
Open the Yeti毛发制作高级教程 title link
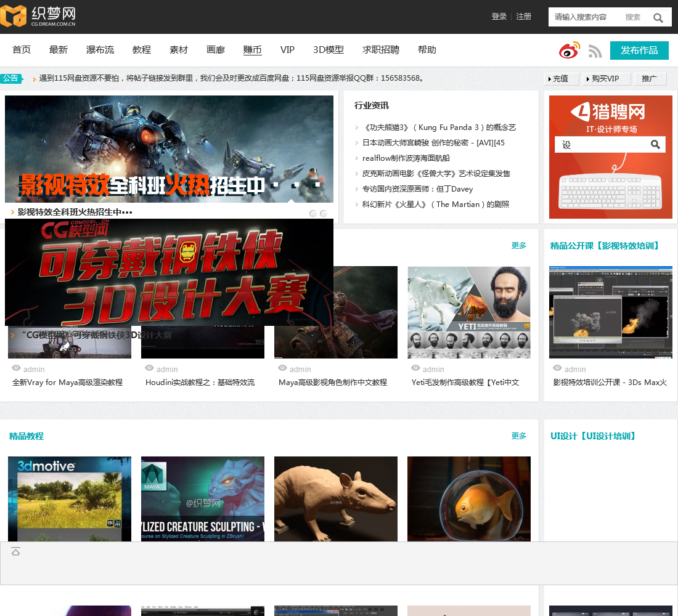[x=466, y=382]
